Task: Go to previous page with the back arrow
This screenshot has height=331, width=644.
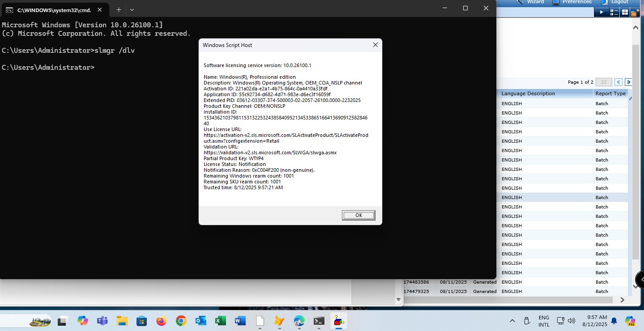Action: pos(618,82)
